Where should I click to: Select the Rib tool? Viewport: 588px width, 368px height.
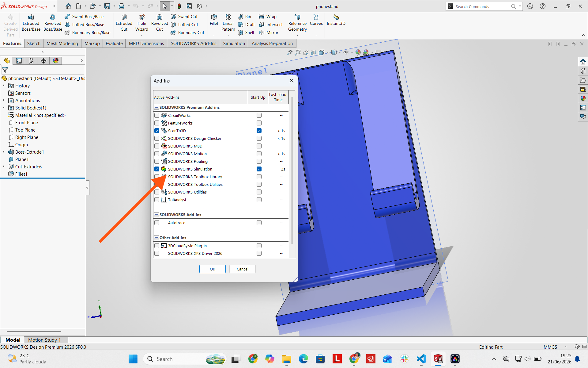(244, 17)
